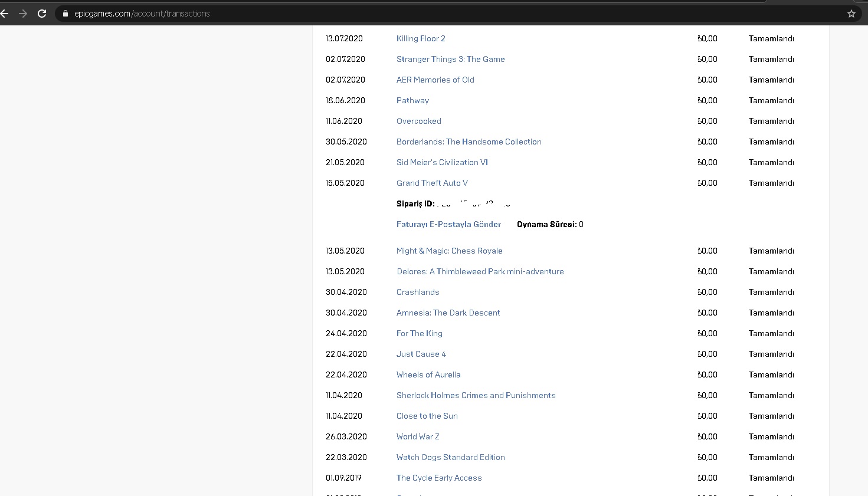Click the price in the Grand Theft Auto V row
Viewport: 868px width, 496px height.
point(707,183)
